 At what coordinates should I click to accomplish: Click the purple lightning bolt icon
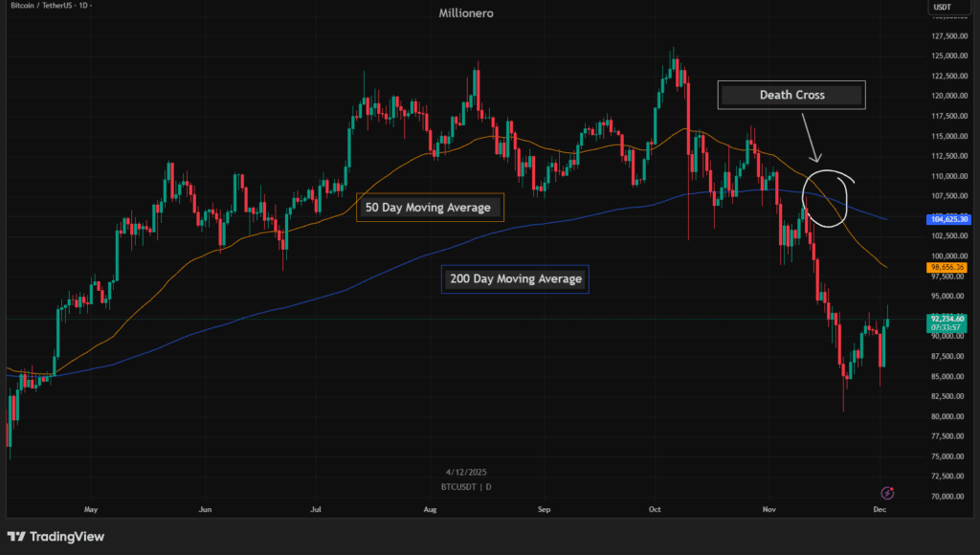pos(887,493)
